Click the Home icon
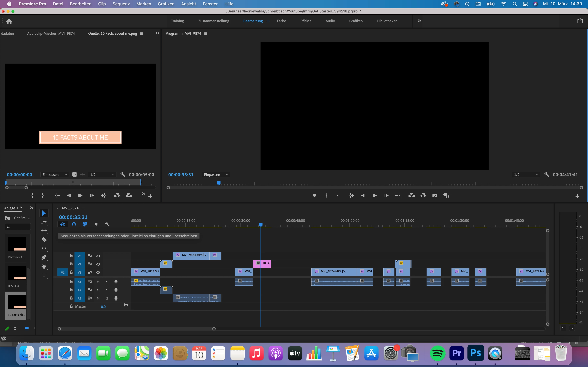The image size is (588, 367). (9, 21)
